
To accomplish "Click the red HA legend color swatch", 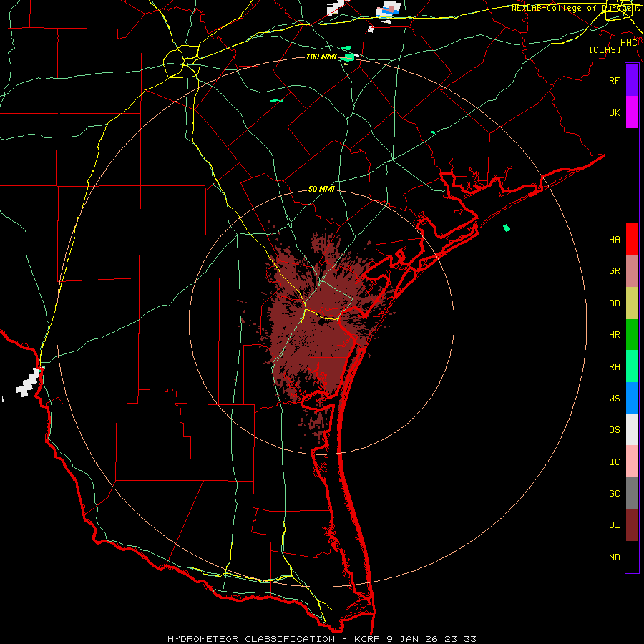I will (632, 239).
